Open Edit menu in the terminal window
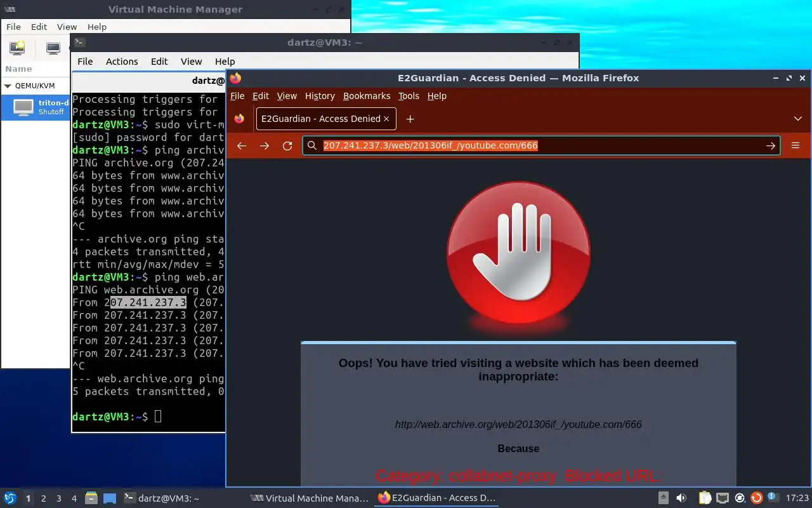This screenshot has height=508, width=812. (159, 62)
